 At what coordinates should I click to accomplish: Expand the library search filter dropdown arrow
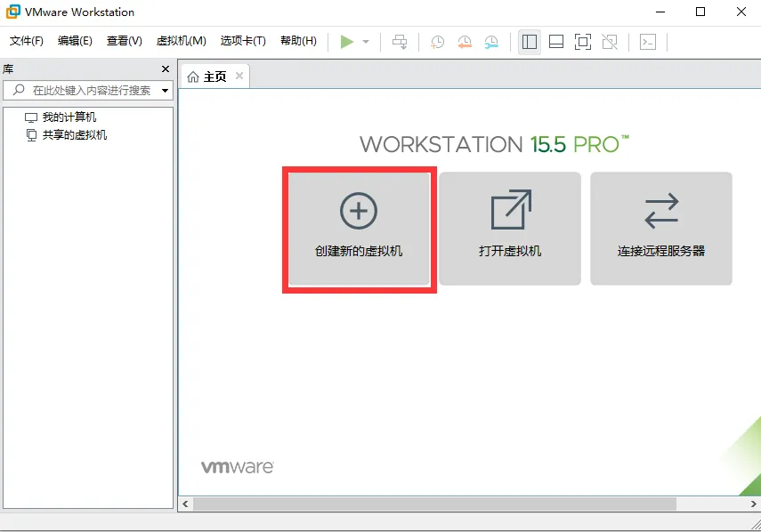pos(165,91)
